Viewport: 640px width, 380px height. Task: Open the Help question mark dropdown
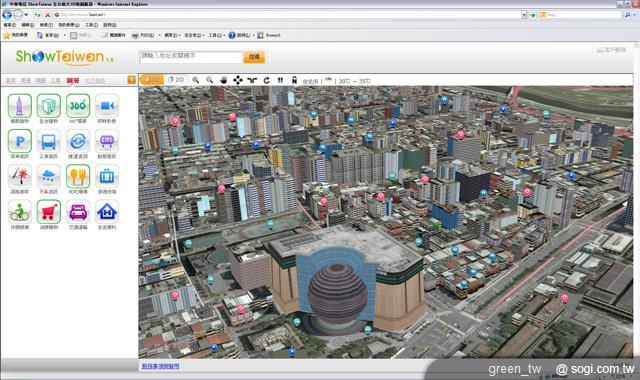pyautogui.click(x=241, y=36)
